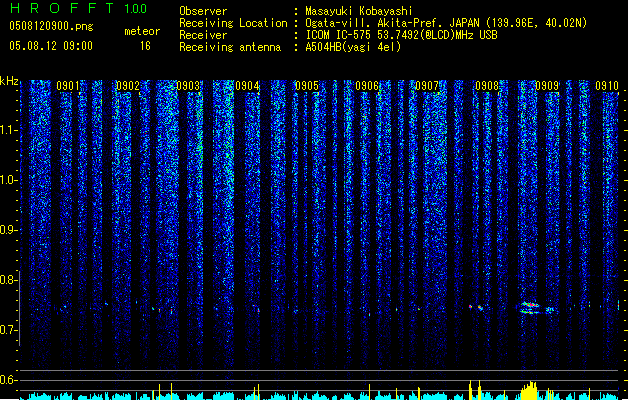This screenshot has height=400, width=629.
Task: Click the HROFFT title text
Action: (x=62, y=8)
